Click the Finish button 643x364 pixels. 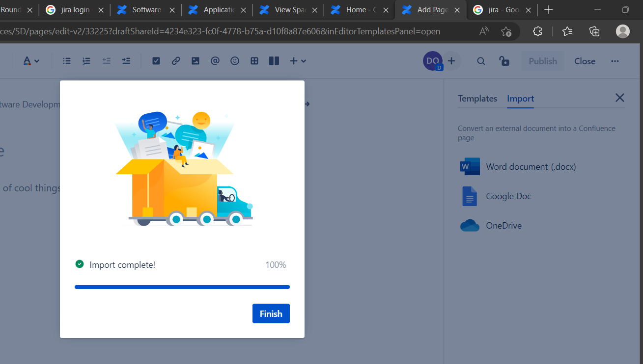click(x=271, y=313)
